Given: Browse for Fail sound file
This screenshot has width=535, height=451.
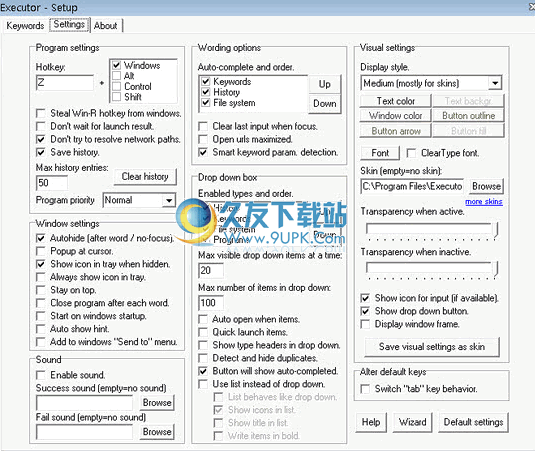Looking at the screenshot, I should 157,432.
